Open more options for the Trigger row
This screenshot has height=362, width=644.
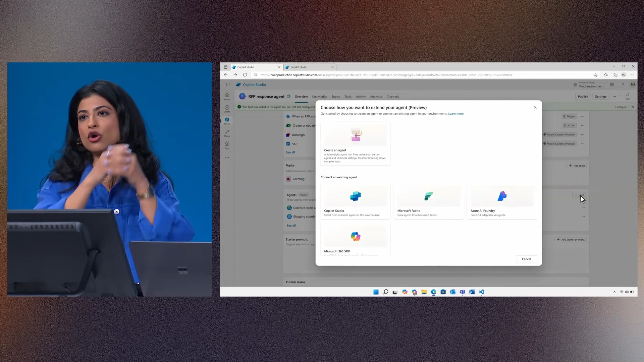click(x=583, y=116)
